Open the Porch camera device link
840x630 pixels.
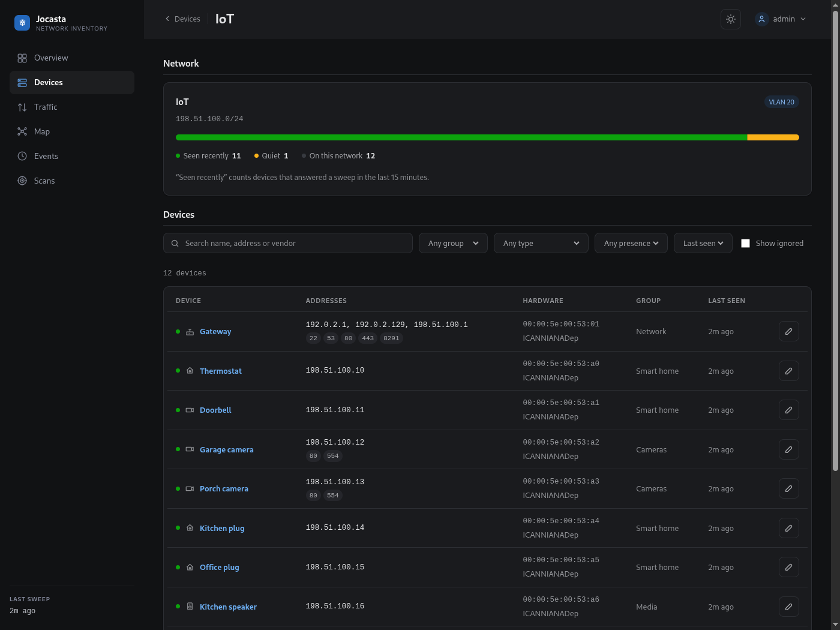(224, 489)
